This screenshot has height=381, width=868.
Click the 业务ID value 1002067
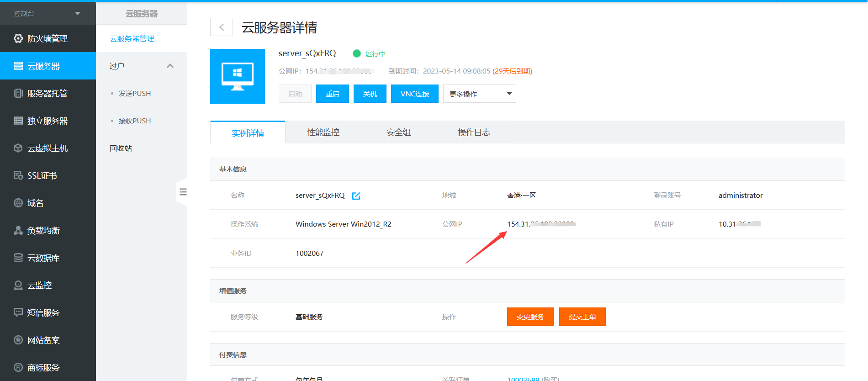pyautogui.click(x=310, y=253)
